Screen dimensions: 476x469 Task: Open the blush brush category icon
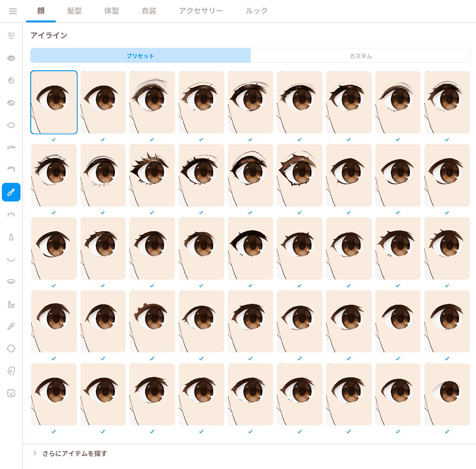[11, 326]
